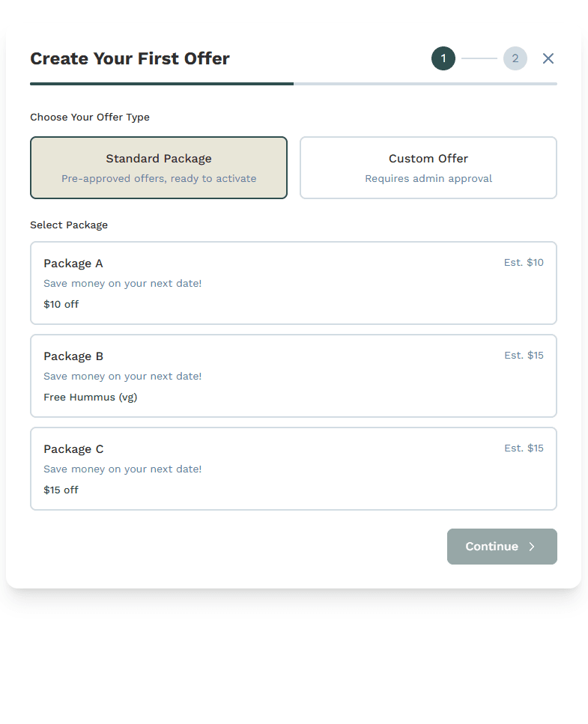
Task: Jump to step 2 in the stepper
Action: pyautogui.click(x=515, y=58)
